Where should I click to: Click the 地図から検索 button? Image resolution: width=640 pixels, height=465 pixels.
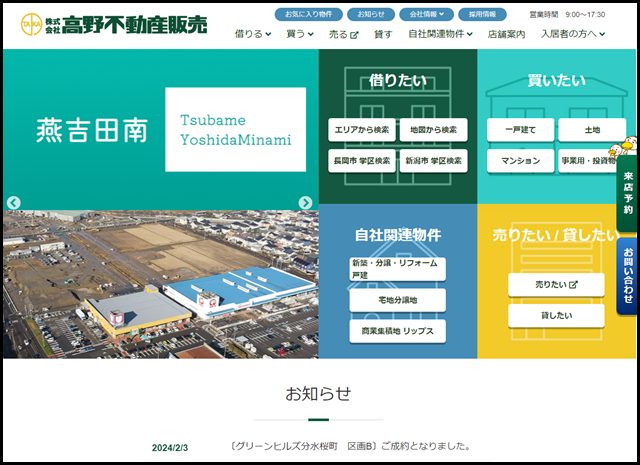click(433, 130)
